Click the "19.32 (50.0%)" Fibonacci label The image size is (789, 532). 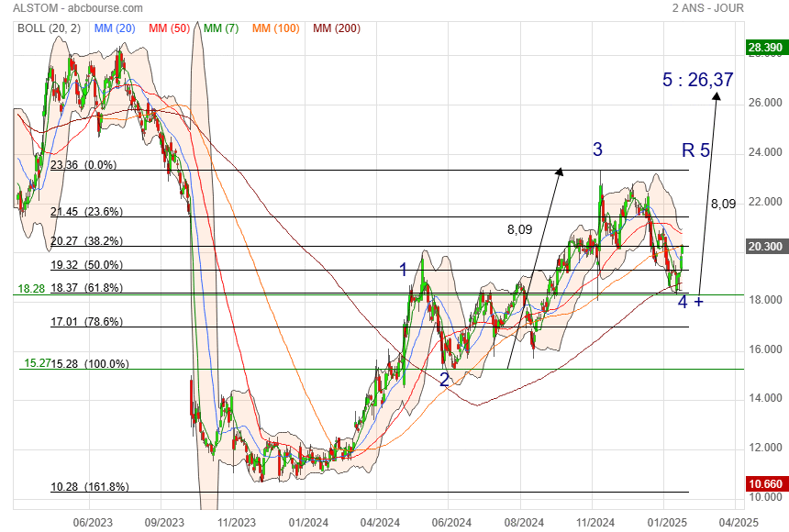tap(86, 265)
